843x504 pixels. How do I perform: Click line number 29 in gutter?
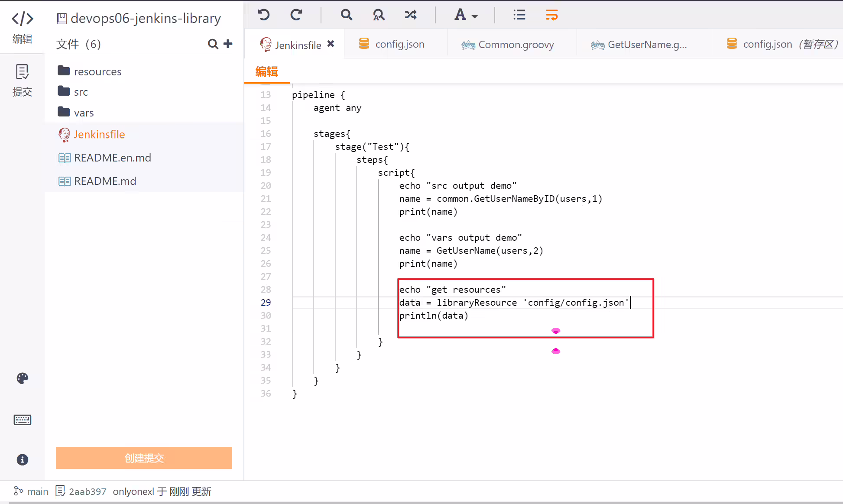point(266,303)
